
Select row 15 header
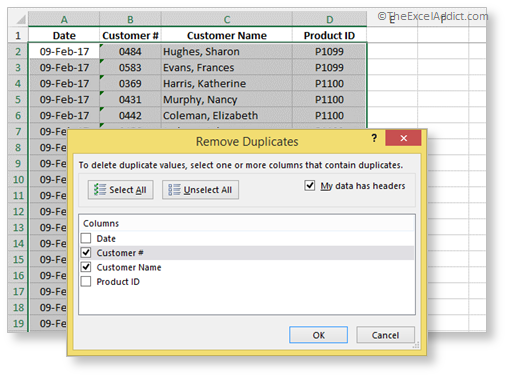coord(18,259)
